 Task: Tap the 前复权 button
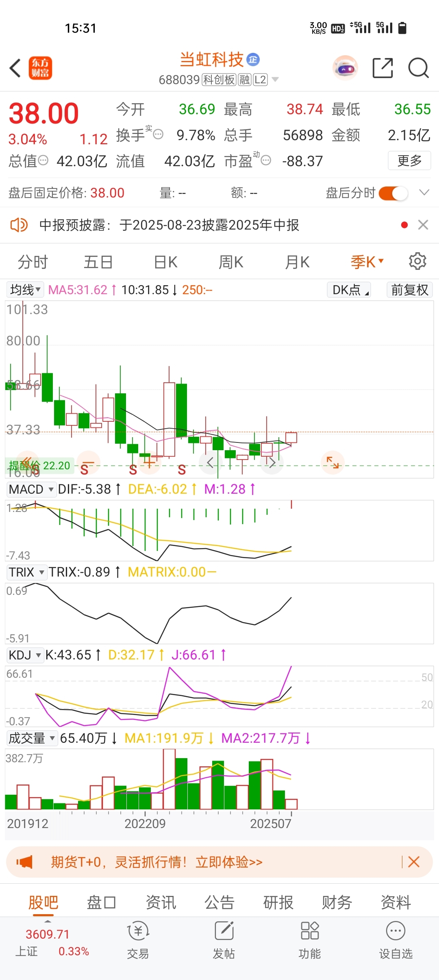tap(410, 290)
